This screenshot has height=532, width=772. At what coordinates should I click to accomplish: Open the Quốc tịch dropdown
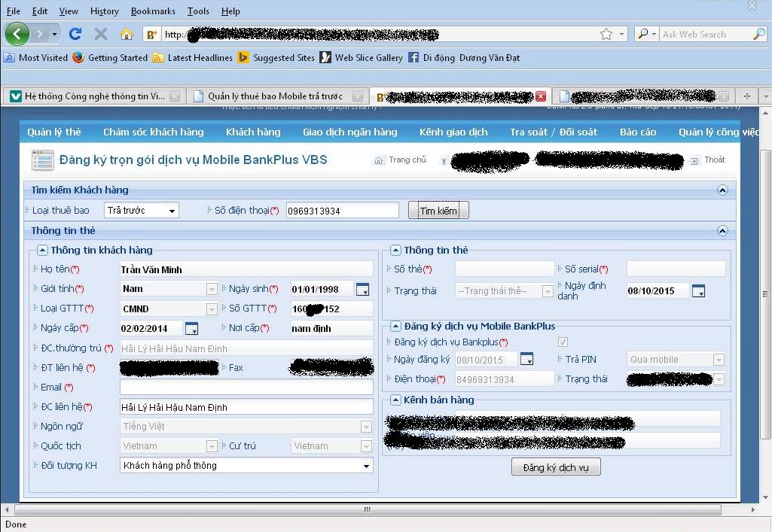coord(169,446)
